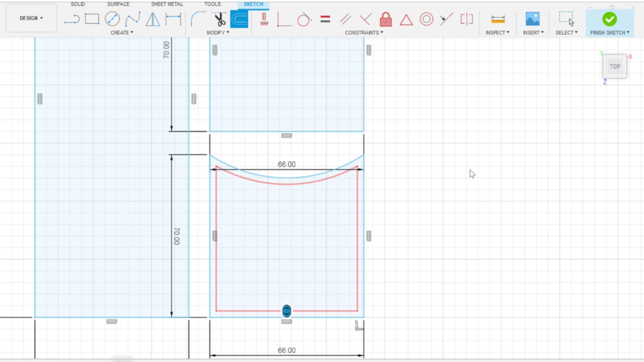Select the 2-Point Rectangle tool
This screenshot has height=362, width=644.
(92, 19)
